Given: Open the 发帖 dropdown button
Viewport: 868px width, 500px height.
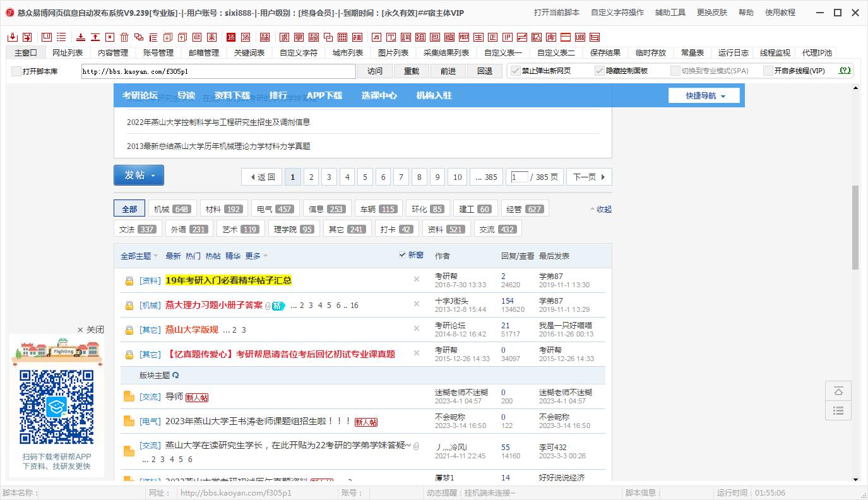Looking at the screenshot, I should pos(139,176).
